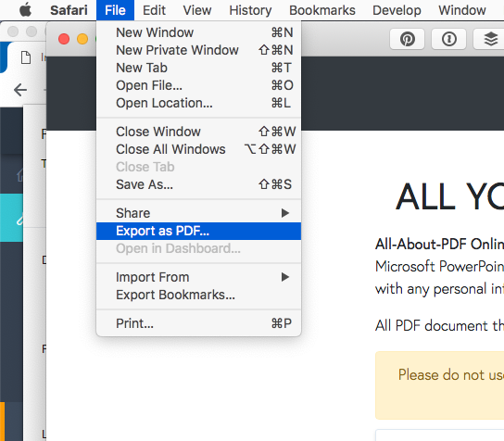
Task: Select Export Bookmarks… menu item
Action: point(198,295)
